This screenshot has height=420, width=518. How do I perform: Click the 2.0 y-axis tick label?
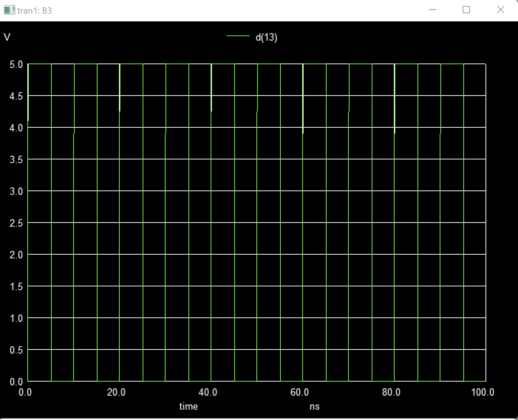click(x=16, y=255)
